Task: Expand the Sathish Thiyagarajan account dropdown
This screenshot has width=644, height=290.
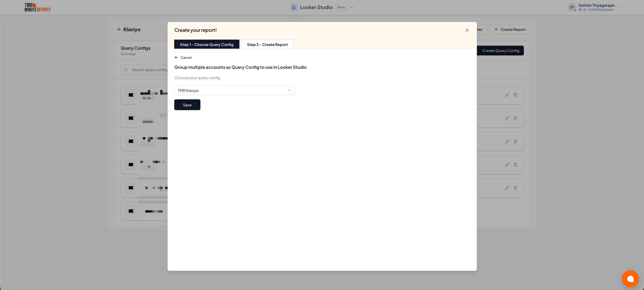Action: tap(618, 7)
